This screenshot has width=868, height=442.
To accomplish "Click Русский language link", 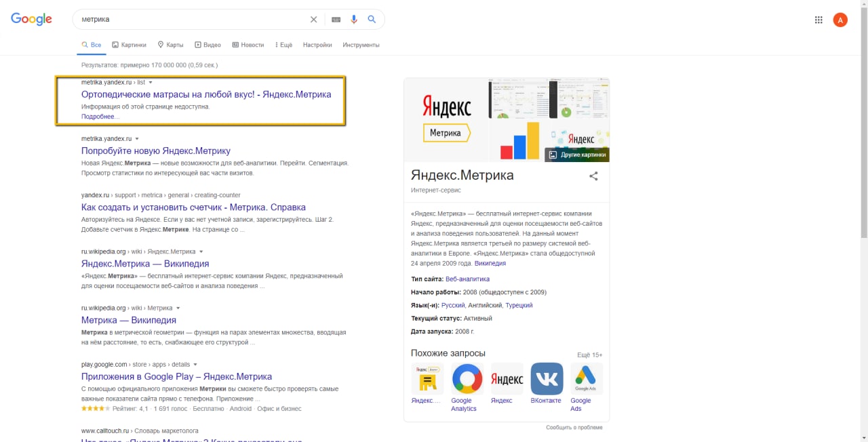I will coord(453,305).
